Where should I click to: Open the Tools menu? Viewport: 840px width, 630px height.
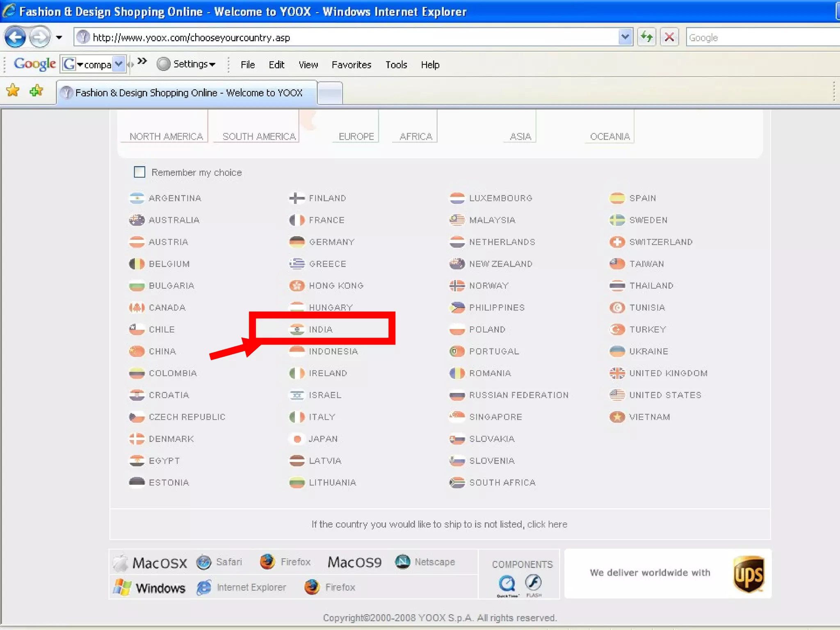396,65
